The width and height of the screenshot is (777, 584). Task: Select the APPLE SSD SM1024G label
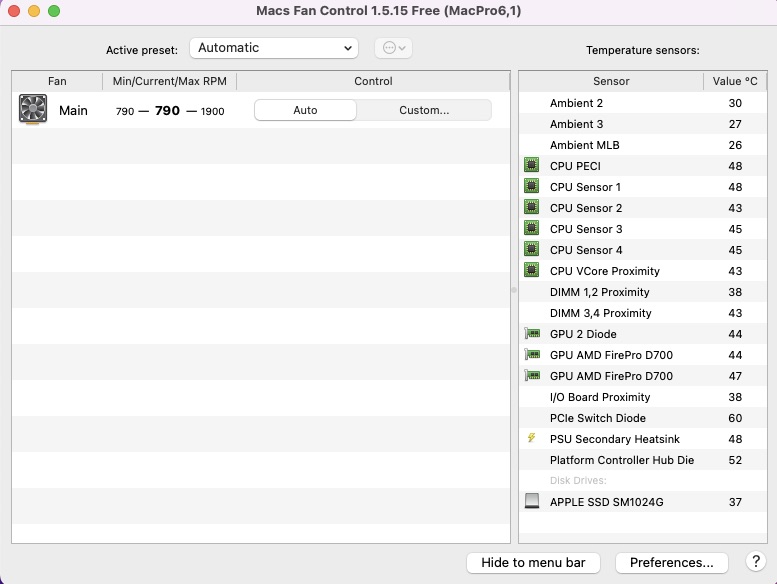[607, 502]
